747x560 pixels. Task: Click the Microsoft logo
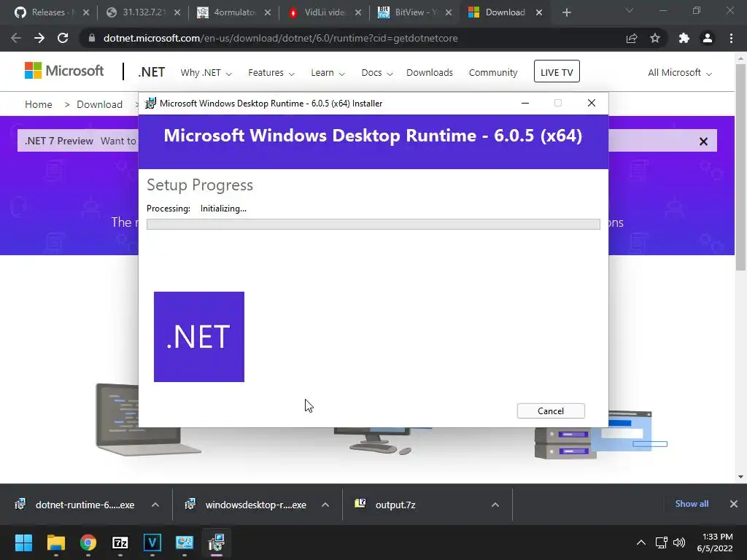(64, 71)
